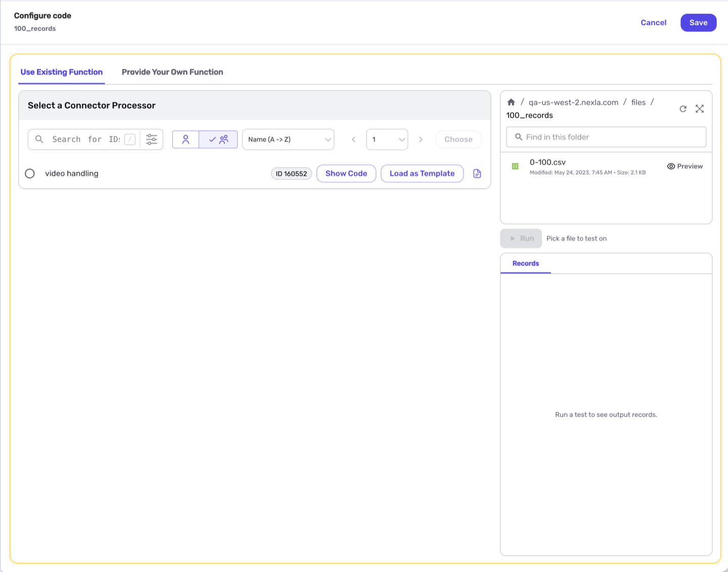Go to next page of processors
Screen dimensions: 728x572
tap(421, 139)
